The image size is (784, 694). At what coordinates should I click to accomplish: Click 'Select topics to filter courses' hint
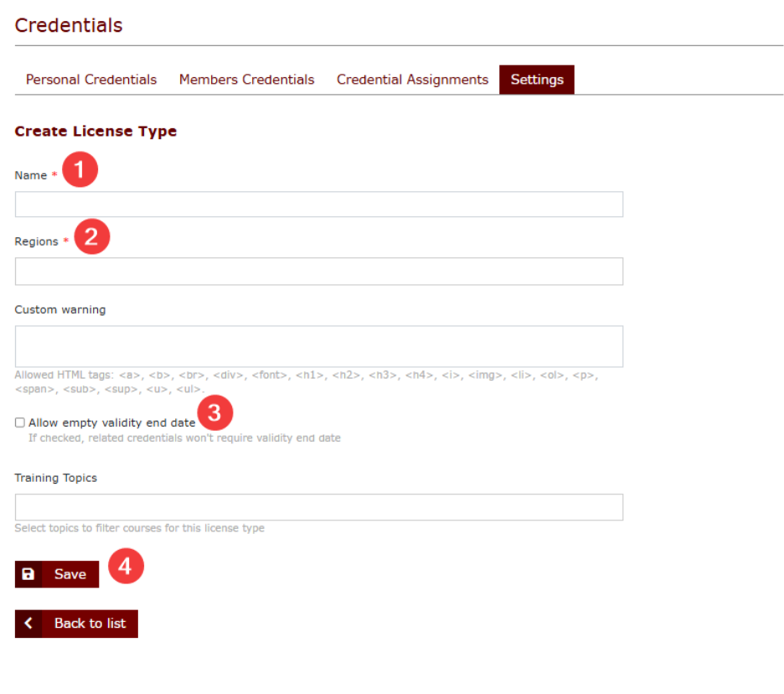[x=140, y=528]
